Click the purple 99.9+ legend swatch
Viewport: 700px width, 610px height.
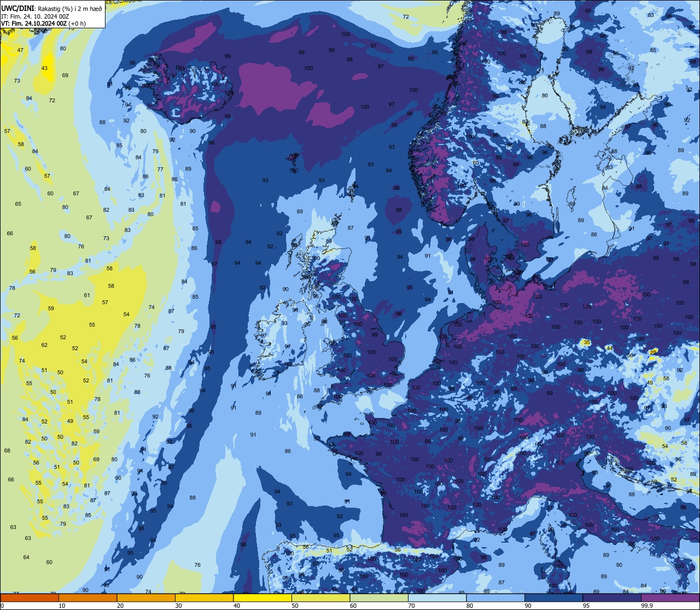670,598
